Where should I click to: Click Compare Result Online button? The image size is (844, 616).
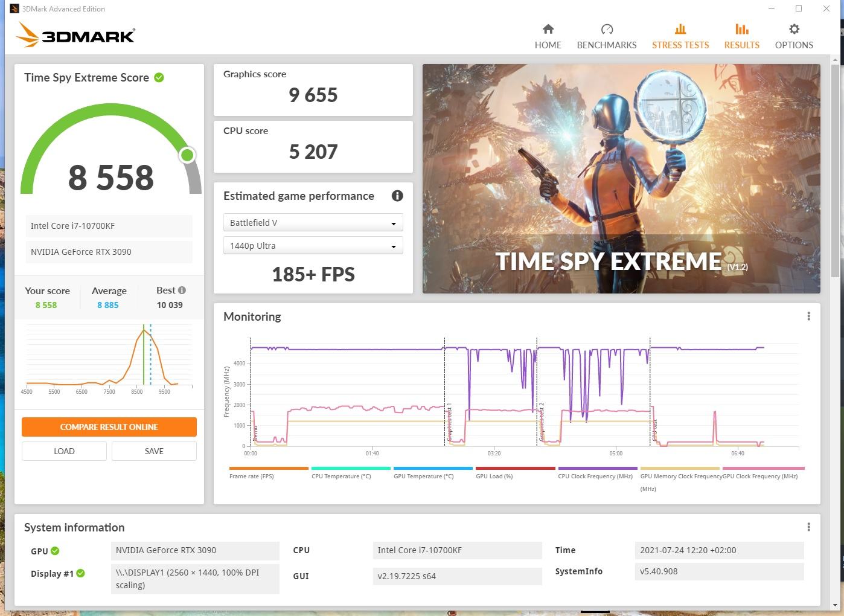click(109, 427)
